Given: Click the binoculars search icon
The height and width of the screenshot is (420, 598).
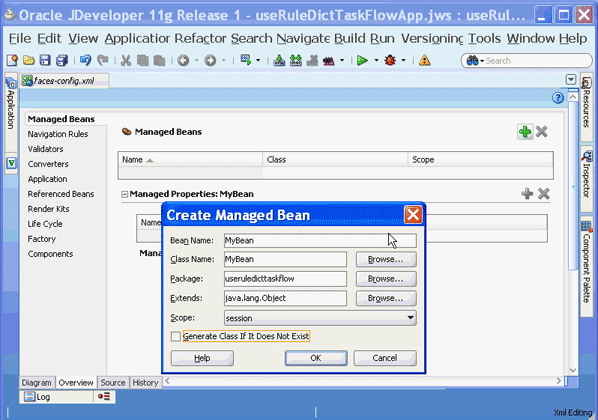Looking at the screenshot, I should click(472, 60).
